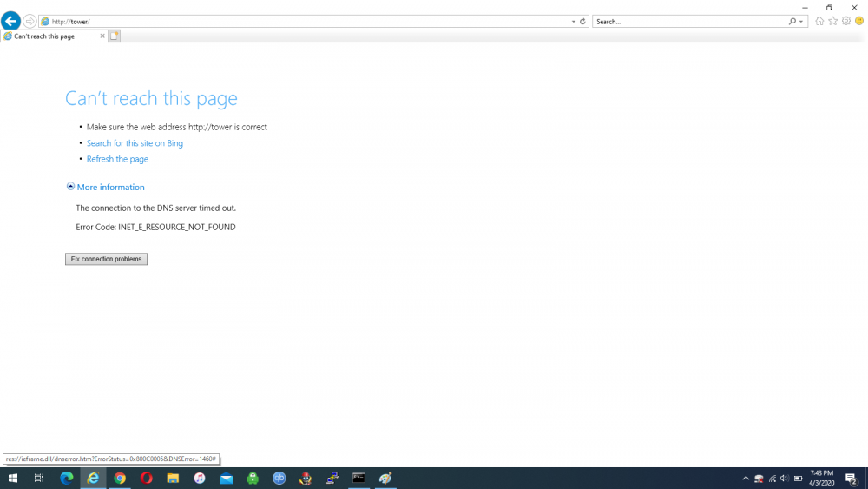
Task: Click the IE page icon in address bar
Action: 45,22
